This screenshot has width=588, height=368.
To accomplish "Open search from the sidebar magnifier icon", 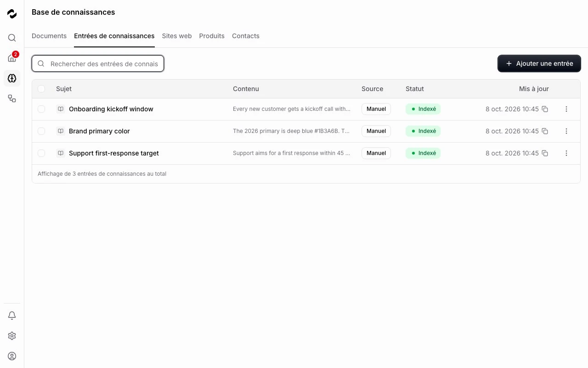I will click(12, 38).
